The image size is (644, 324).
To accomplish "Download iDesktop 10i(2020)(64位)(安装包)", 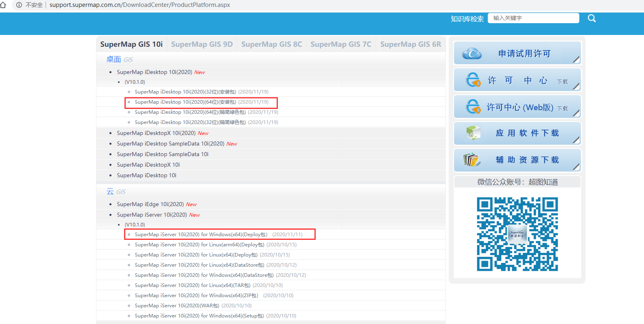I will click(186, 102).
